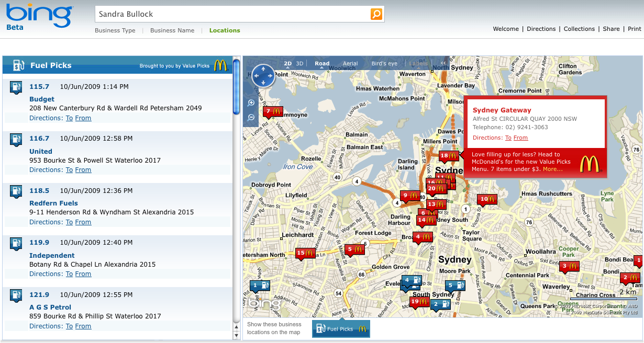The width and height of the screenshot is (644, 343).
Task: Select Road map view
Action: coord(322,64)
